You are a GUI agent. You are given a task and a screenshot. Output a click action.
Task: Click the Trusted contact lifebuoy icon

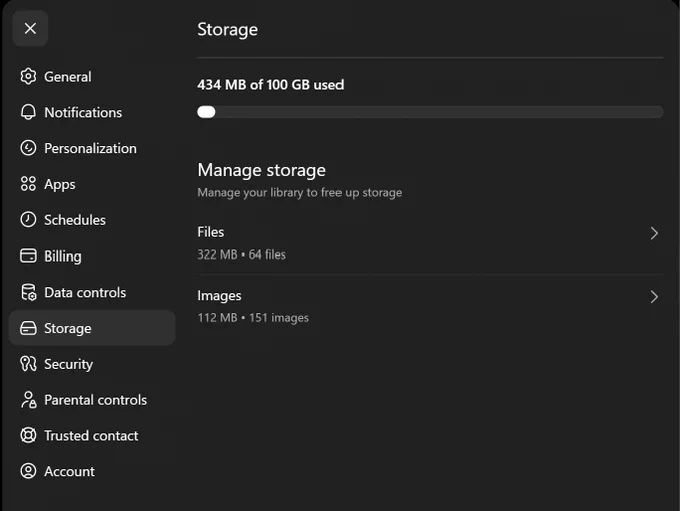(28, 435)
